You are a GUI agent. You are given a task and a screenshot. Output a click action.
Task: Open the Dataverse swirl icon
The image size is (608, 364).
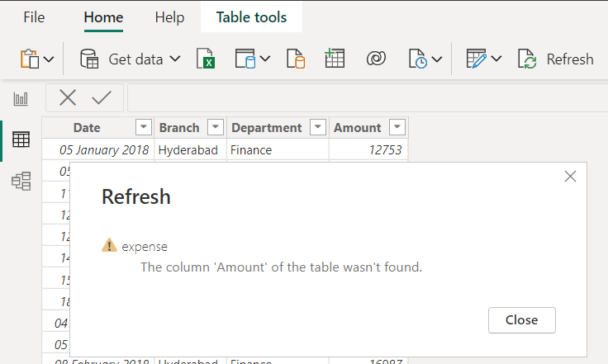pos(376,59)
